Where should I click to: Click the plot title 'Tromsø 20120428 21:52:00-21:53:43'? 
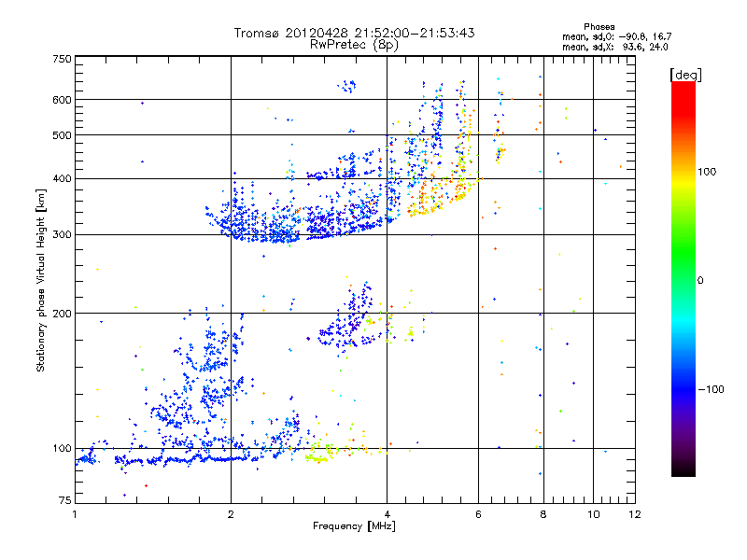tap(354, 33)
